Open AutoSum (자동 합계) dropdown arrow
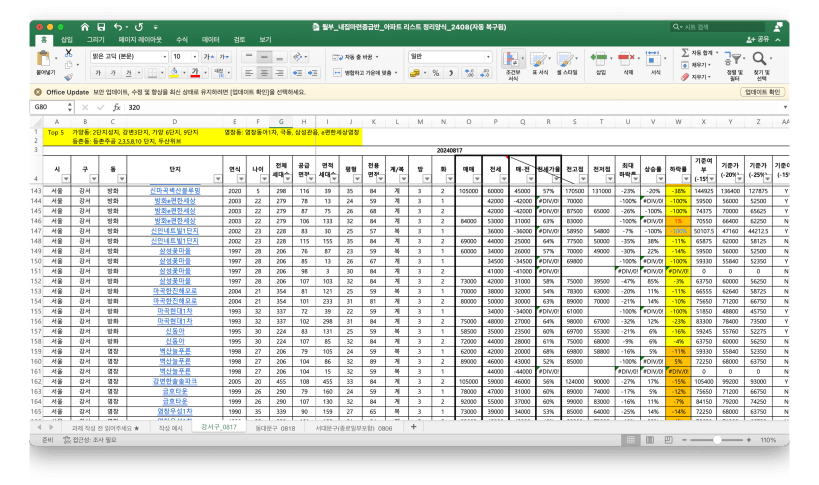This screenshot has height=485, width=819. [717, 53]
